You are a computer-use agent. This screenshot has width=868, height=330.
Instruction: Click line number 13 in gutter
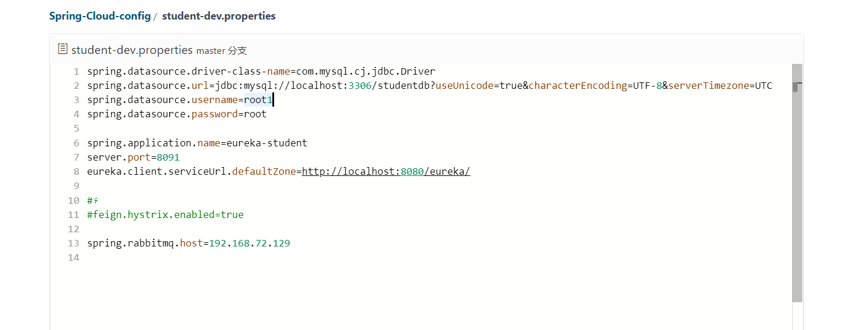click(x=73, y=244)
